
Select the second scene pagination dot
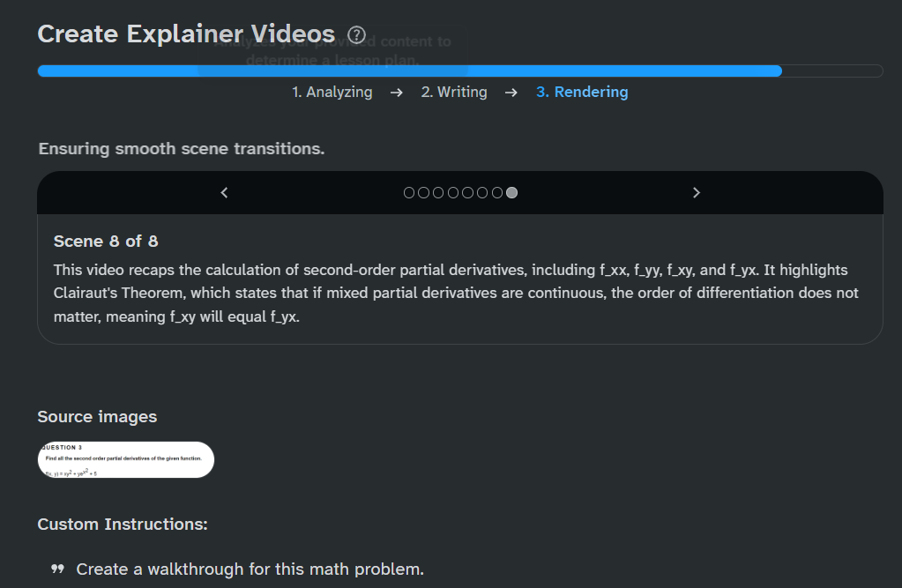424,193
